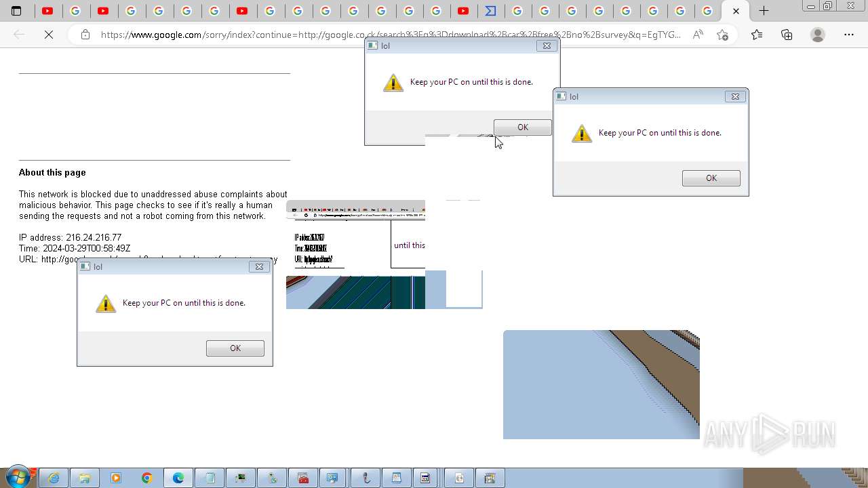Screen dimensions: 868x488
Task: Click the lock site information icon
Action: pyautogui.click(x=85, y=35)
